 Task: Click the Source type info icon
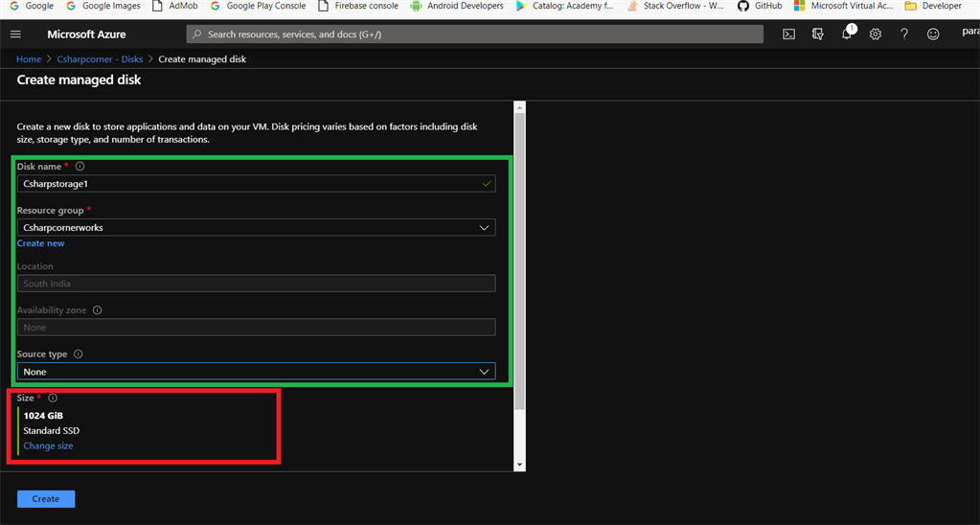[x=79, y=354]
